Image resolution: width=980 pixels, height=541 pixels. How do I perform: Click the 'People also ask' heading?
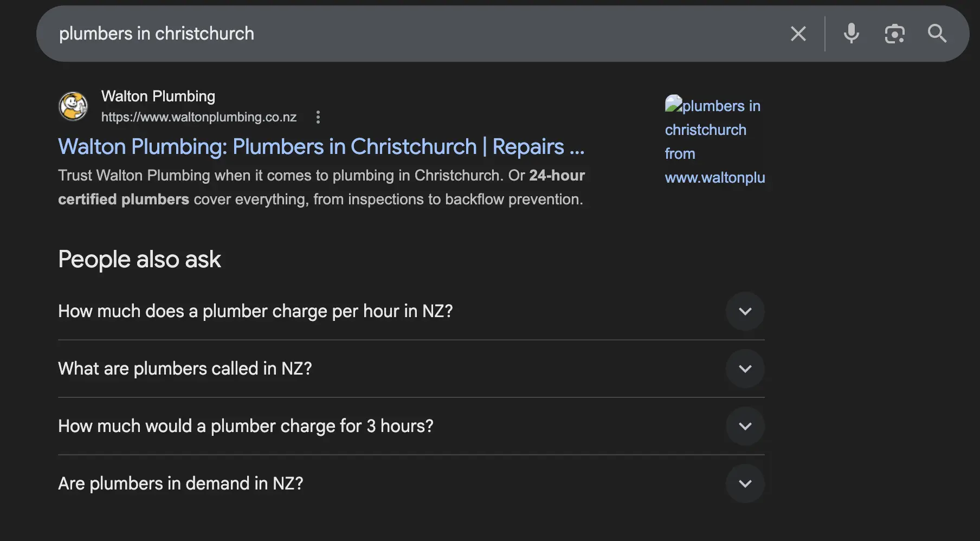pyautogui.click(x=139, y=260)
